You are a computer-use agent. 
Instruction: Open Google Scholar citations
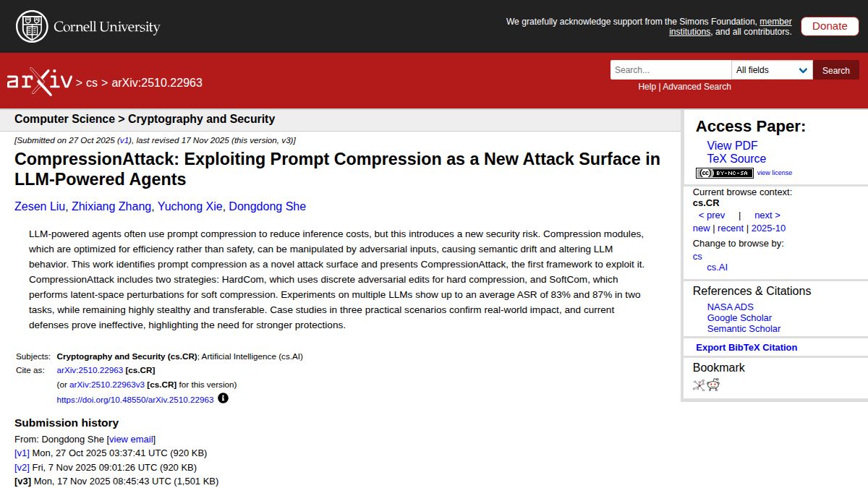coord(739,317)
